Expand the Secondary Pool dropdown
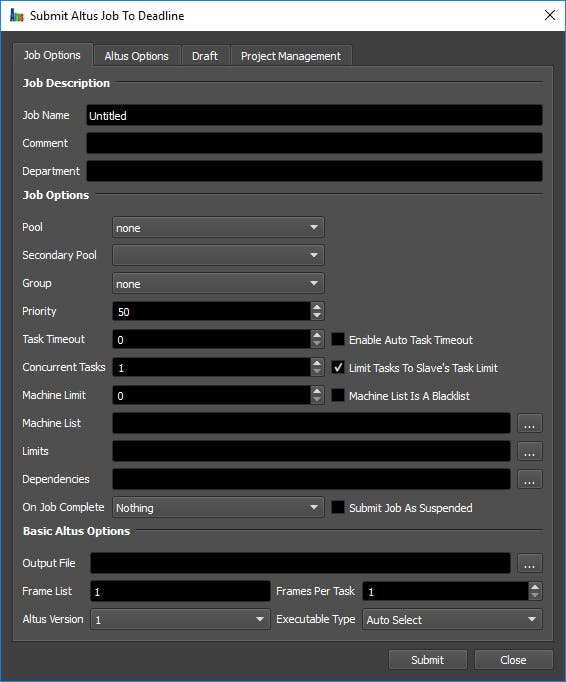This screenshot has width=566, height=682. [218, 255]
